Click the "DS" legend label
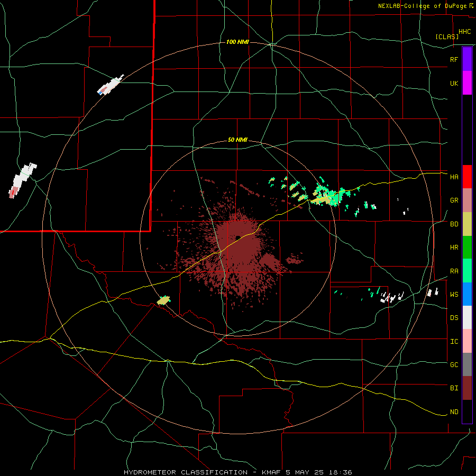 click(x=454, y=318)
